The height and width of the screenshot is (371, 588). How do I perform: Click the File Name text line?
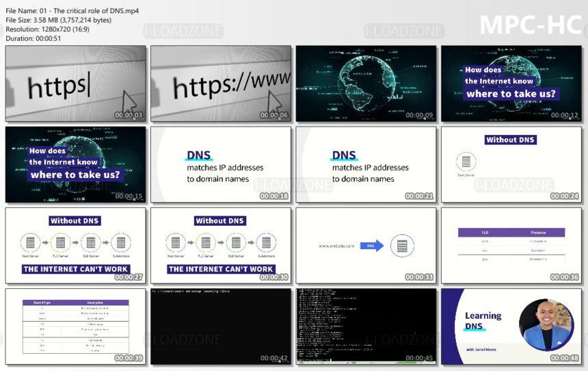tap(72, 11)
